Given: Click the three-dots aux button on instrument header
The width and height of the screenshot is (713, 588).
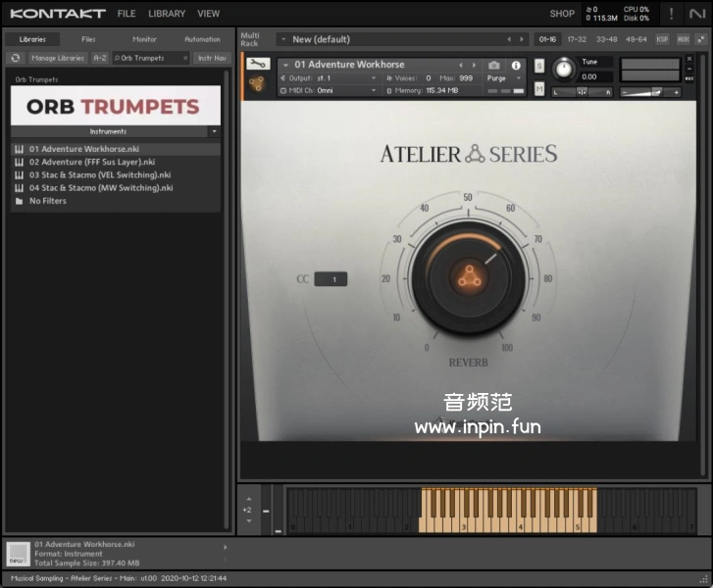Looking at the screenshot, I should point(689,78).
